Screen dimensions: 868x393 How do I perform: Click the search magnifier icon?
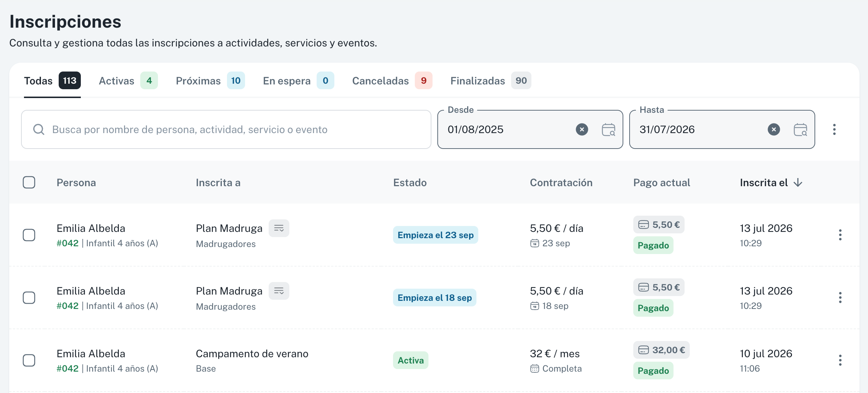[39, 129]
